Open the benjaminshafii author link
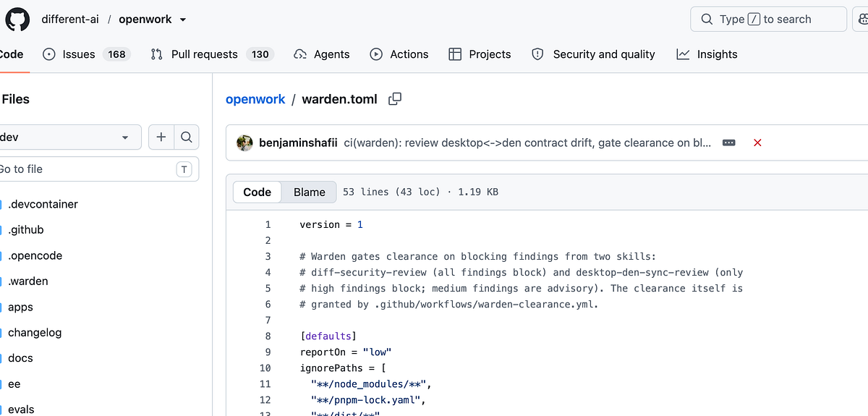 tap(298, 143)
